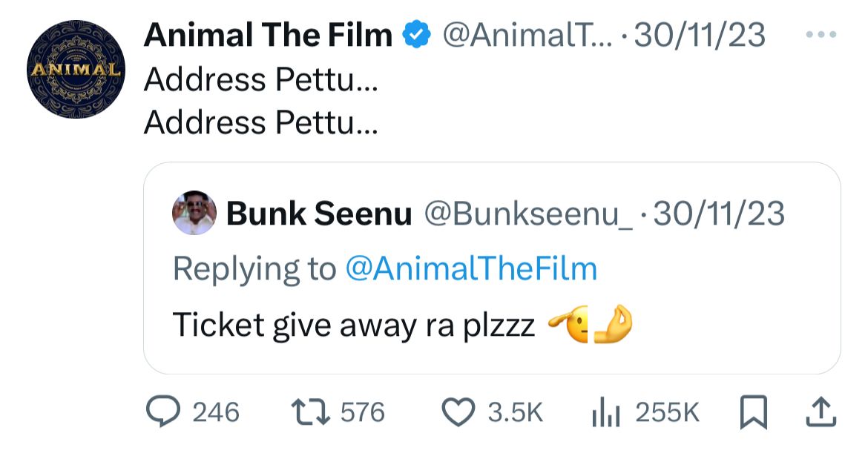868x456 pixels.
Task: Click the 576 repost count
Action: [x=362, y=412]
